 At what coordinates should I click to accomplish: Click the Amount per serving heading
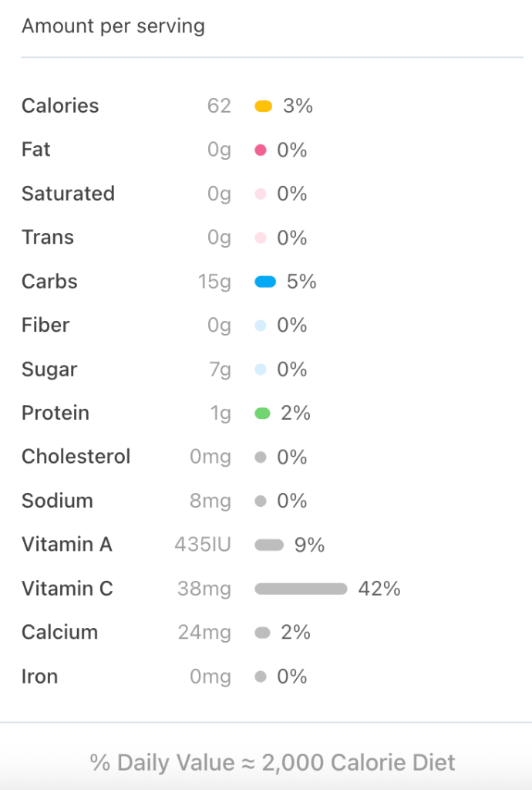(x=113, y=26)
